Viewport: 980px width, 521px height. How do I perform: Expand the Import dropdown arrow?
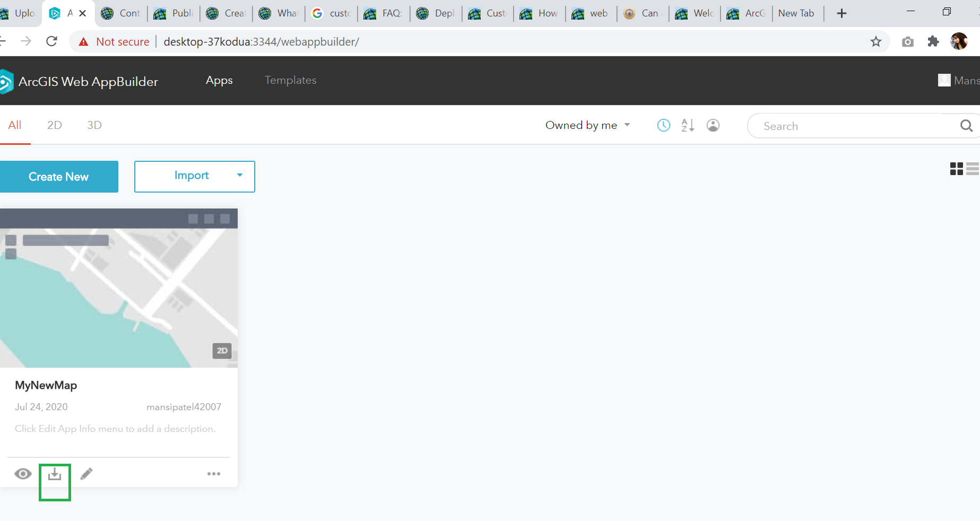pos(240,176)
